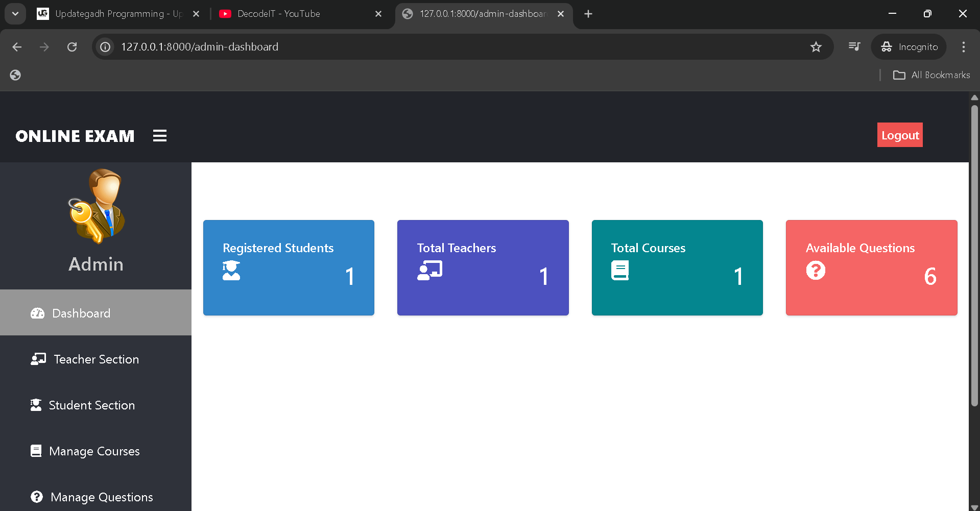This screenshot has height=511, width=980.
Task: Switch to the DecodeIT - YouTube tab
Action: 278,14
